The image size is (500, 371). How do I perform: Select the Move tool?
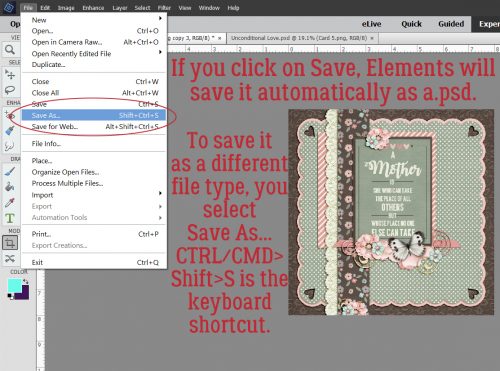(10, 74)
